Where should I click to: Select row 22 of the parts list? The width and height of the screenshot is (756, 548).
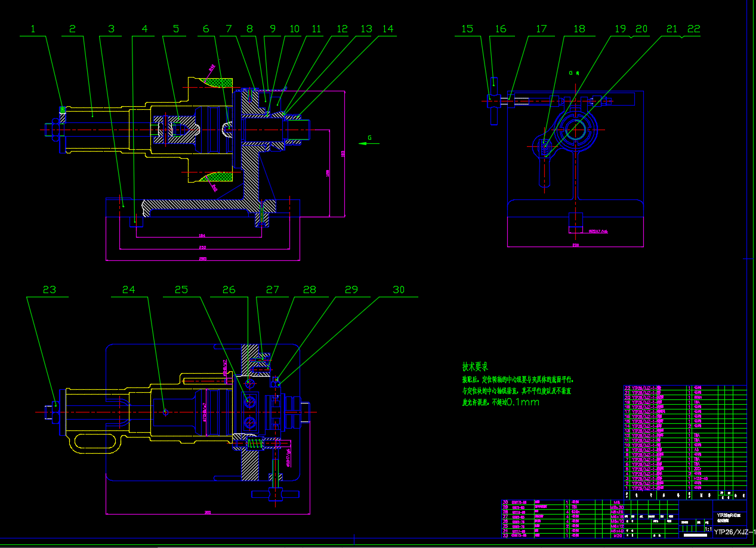(x=685, y=387)
